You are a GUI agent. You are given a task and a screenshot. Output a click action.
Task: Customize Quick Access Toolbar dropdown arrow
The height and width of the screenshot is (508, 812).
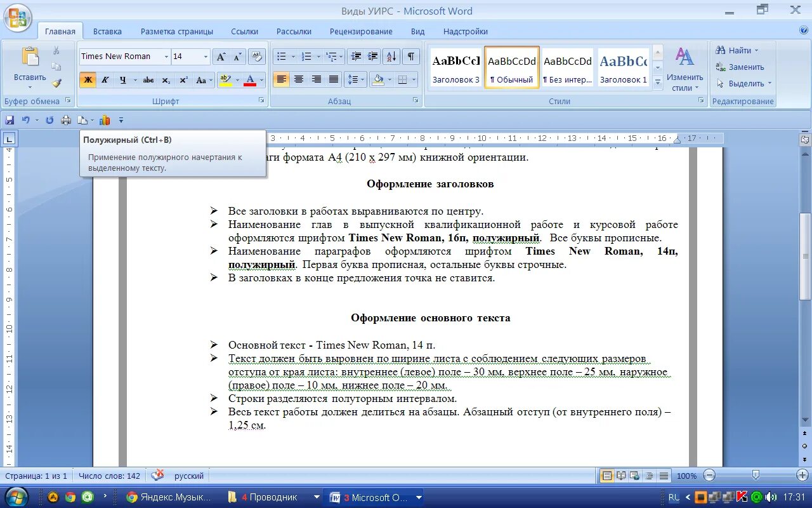[121, 120]
